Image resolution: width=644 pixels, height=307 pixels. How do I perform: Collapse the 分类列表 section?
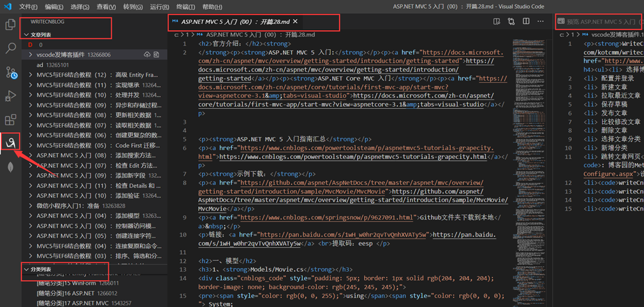coord(27,269)
